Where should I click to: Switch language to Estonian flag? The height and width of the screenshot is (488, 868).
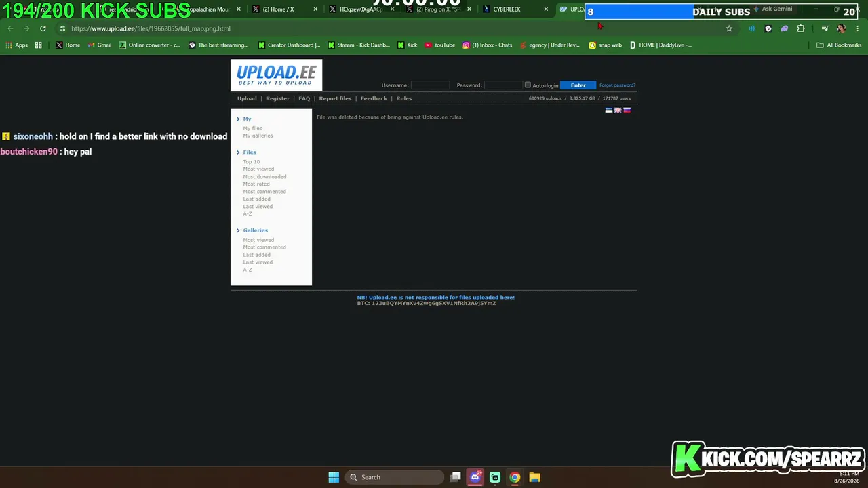click(x=608, y=110)
